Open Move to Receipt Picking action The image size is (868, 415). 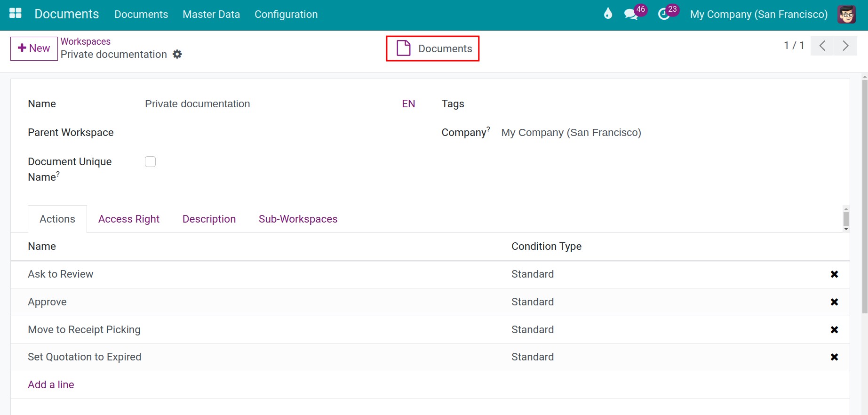point(84,330)
